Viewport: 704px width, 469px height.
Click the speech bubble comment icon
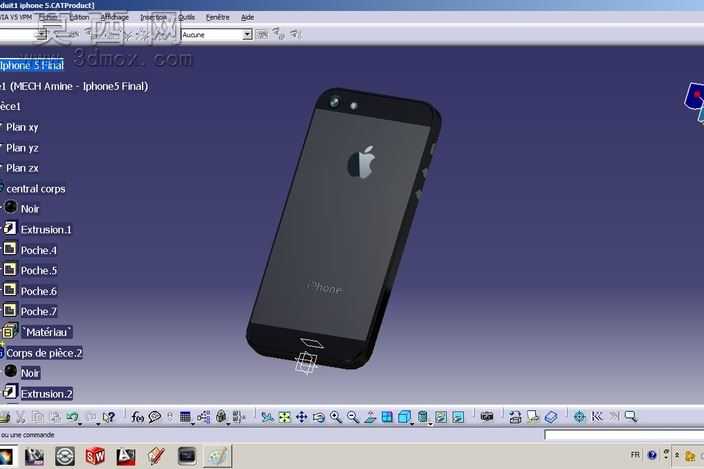(x=155, y=417)
